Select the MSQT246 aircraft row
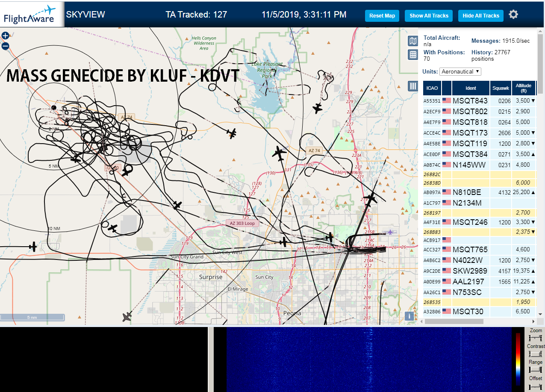The height and width of the screenshot is (392, 545). click(479, 222)
